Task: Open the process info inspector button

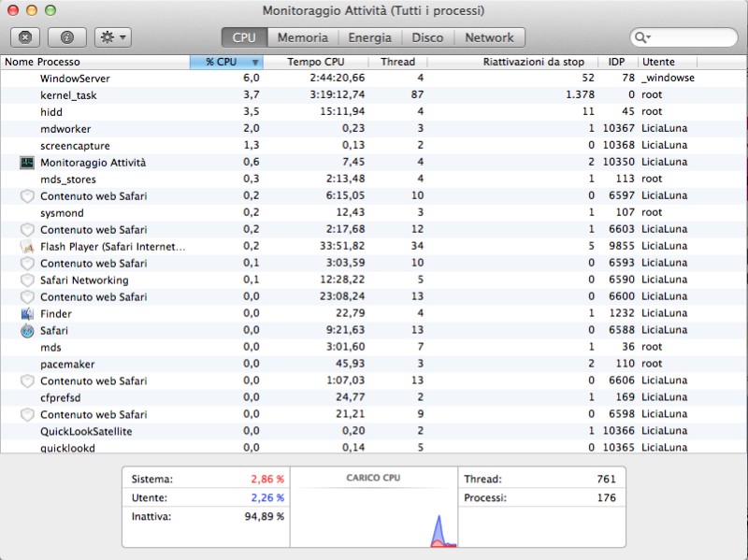Action: point(66,37)
